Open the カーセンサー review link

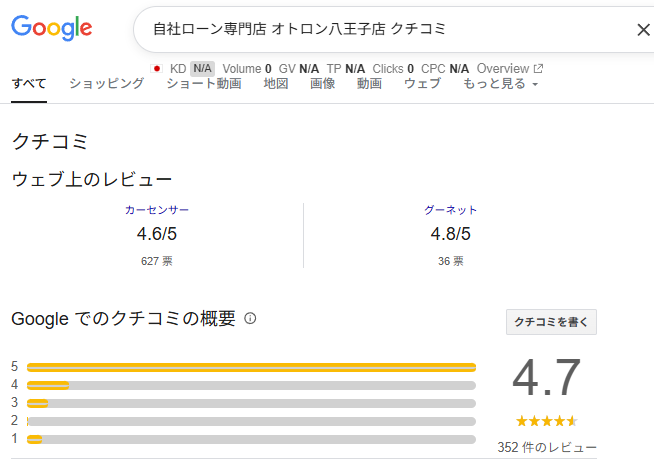157,210
